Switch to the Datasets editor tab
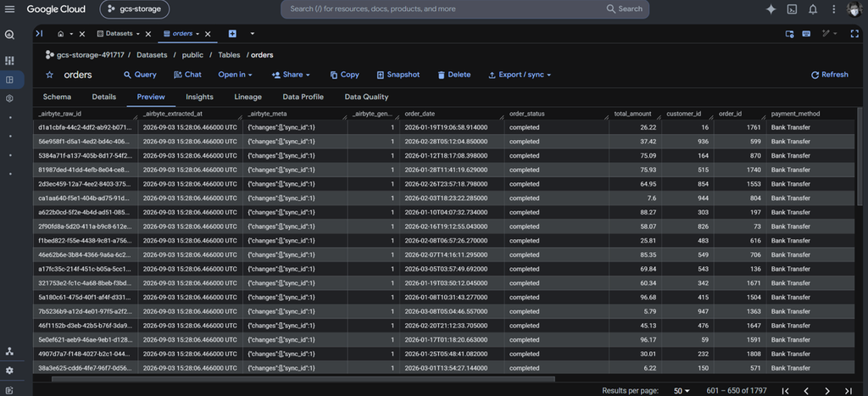This screenshot has width=868, height=396. click(x=119, y=34)
